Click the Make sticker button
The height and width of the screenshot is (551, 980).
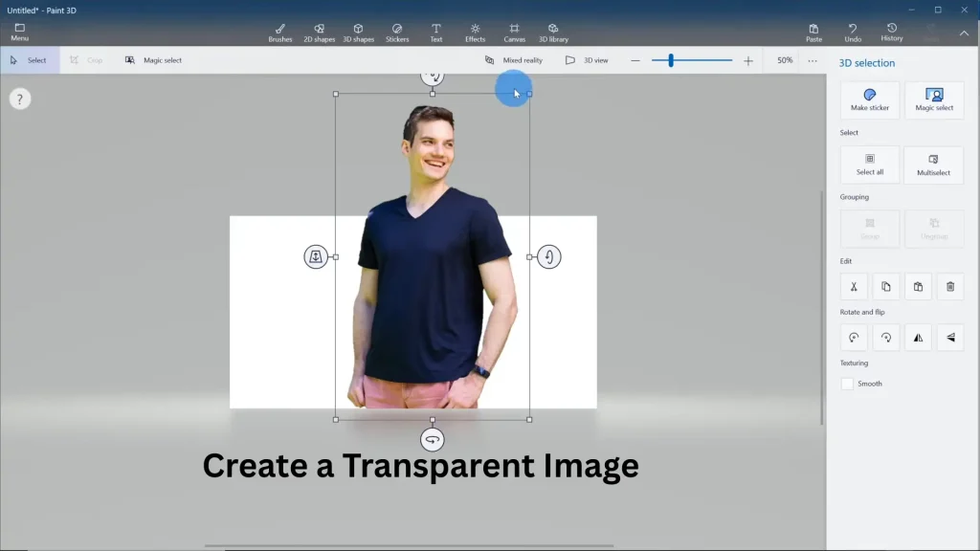(868, 99)
